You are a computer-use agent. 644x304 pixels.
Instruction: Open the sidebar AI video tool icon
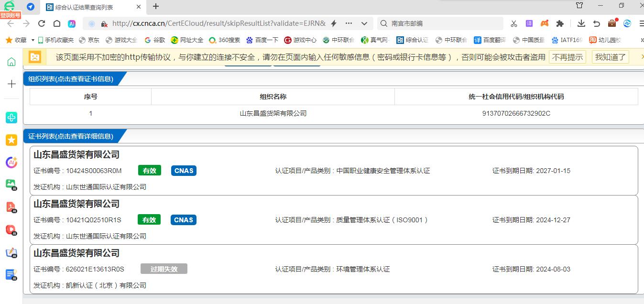(x=11, y=230)
